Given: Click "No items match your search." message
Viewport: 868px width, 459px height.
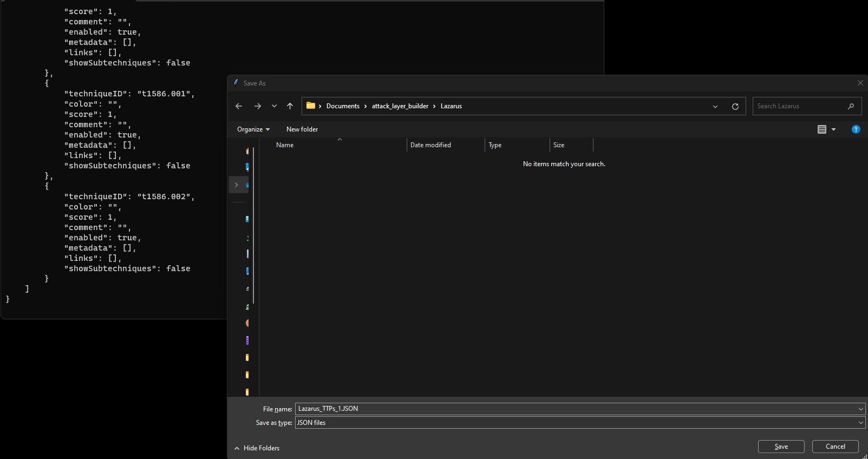Looking at the screenshot, I should point(564,164).
